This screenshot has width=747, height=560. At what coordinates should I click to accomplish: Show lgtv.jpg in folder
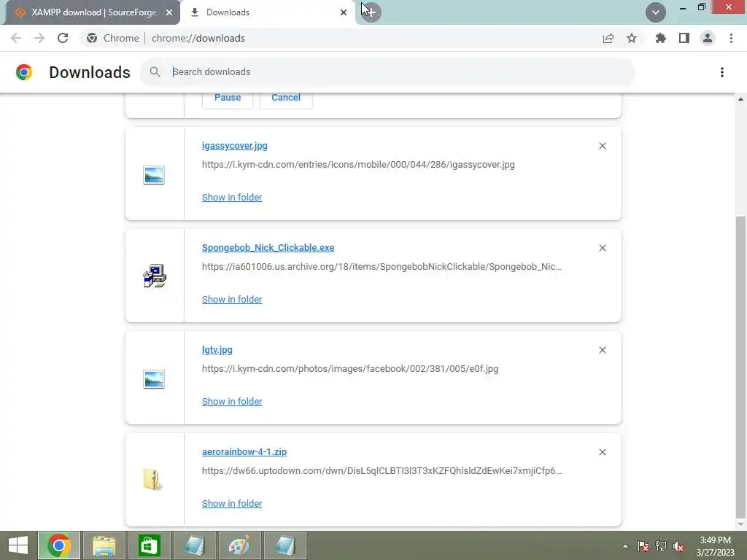pyautogui.click(x=232, y=402)
